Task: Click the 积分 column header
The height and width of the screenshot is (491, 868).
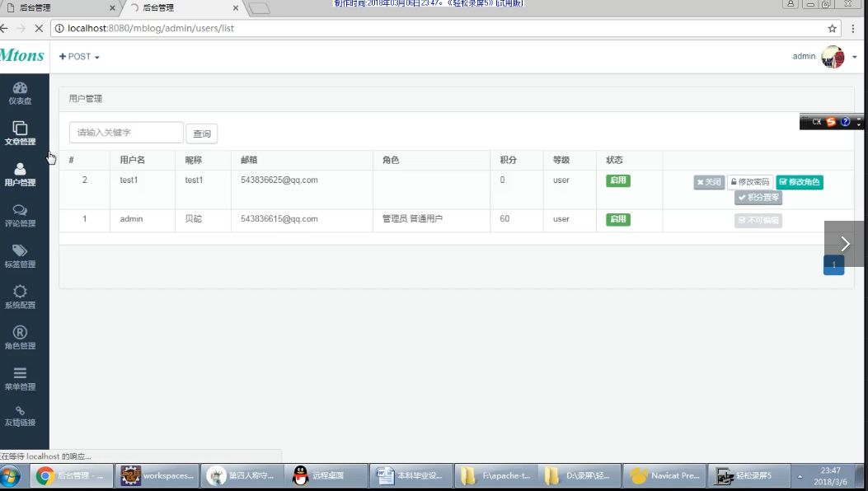Action: coord(508,160)
